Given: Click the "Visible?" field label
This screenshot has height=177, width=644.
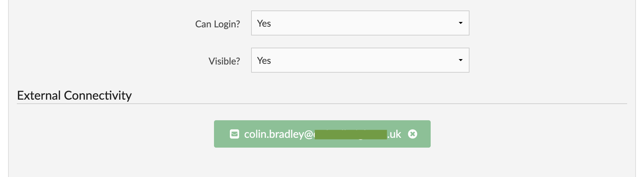Looking at the screenshot, I should coord(224,61).
